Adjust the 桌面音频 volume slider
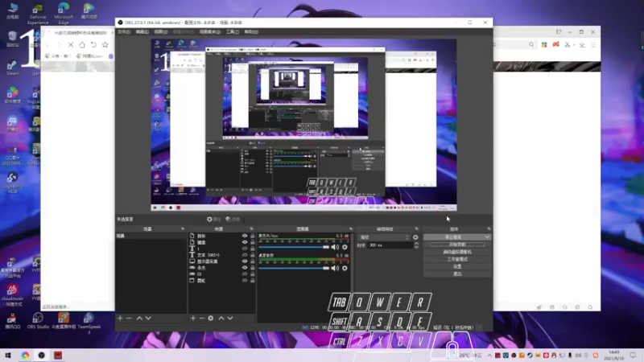This screenshot has width=644, height=362. pos(294,268)
